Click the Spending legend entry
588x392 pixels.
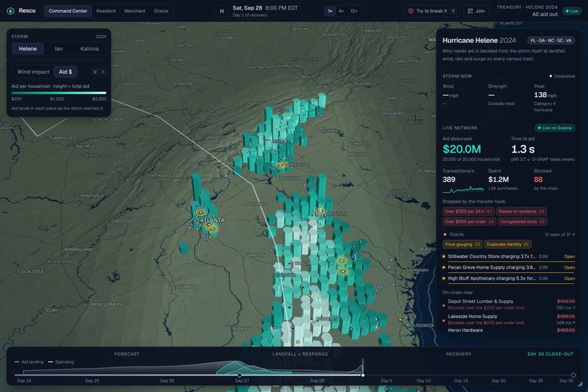coord(61,362)
